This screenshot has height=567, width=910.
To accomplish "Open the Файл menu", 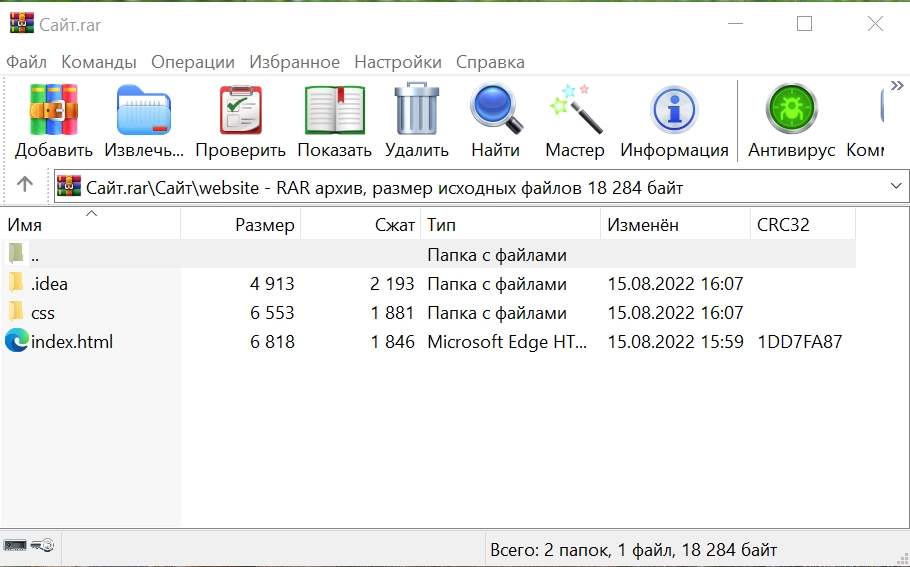I will pos(26,62).
